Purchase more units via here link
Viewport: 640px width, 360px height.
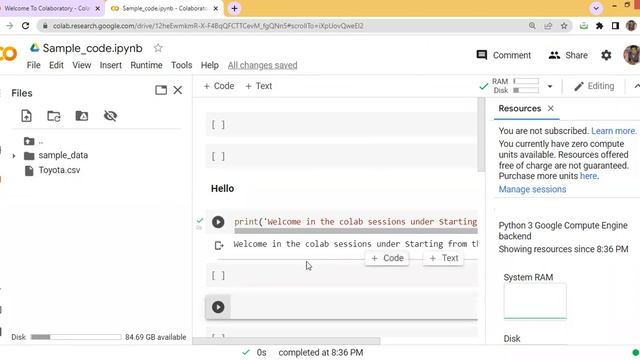[588, 176]
